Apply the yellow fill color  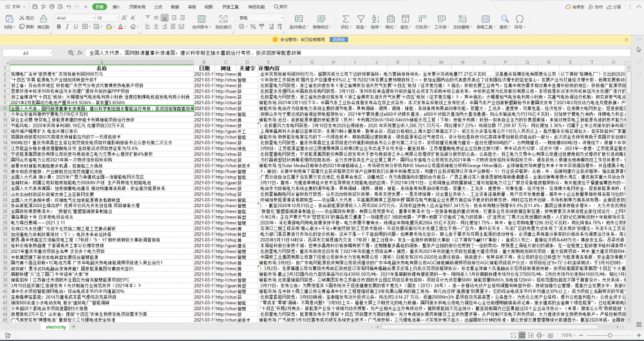point(108,27)
